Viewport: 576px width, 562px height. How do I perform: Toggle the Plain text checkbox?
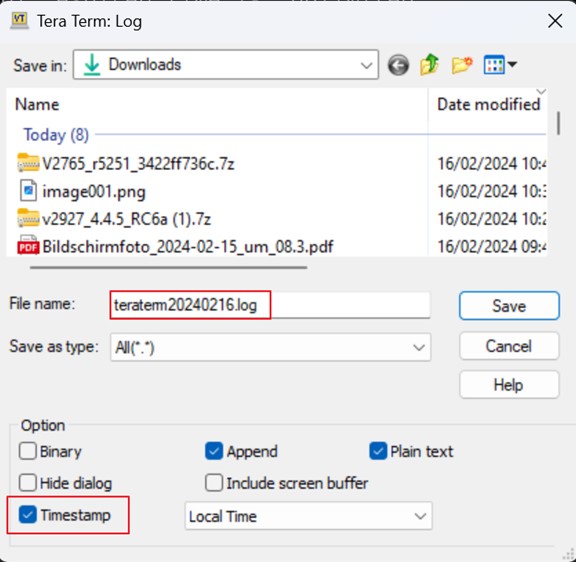[378, 451]
